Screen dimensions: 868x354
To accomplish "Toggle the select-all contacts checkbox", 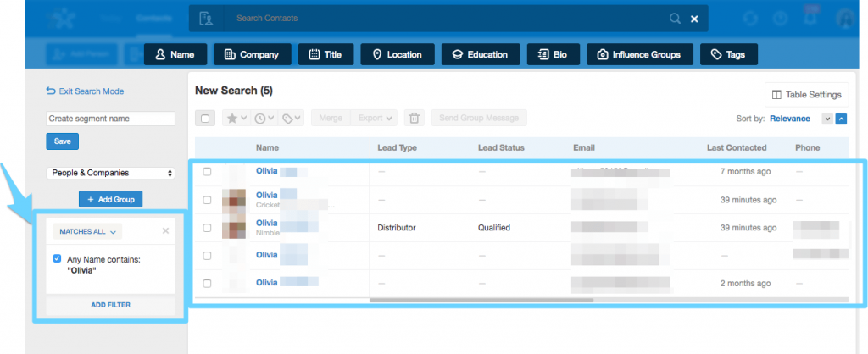I will point(206,119).
